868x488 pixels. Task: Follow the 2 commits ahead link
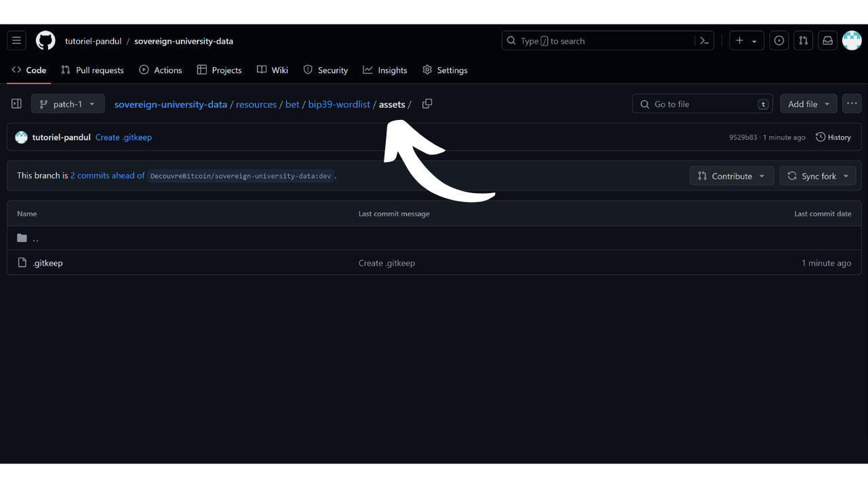107,176
